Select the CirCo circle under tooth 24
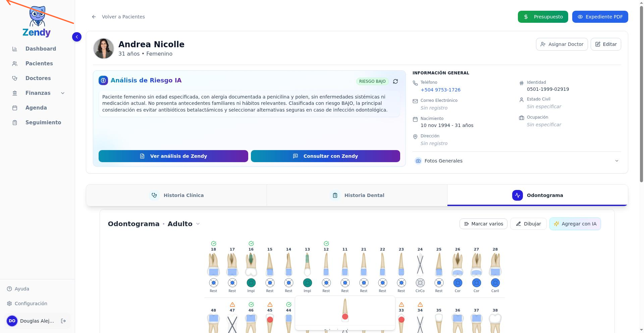The image size is (644, 333). 420,283
